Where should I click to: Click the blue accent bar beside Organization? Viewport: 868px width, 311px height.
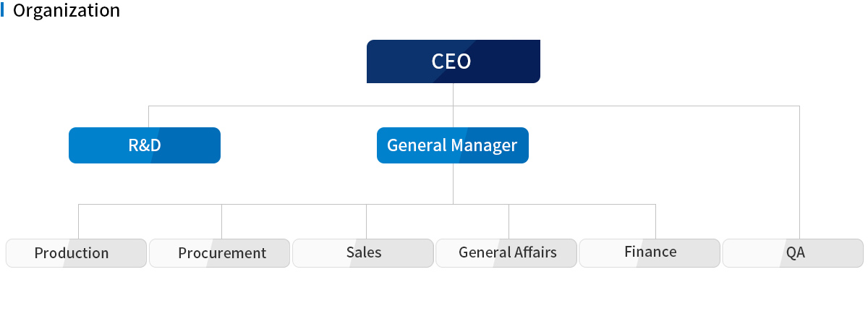3,11
